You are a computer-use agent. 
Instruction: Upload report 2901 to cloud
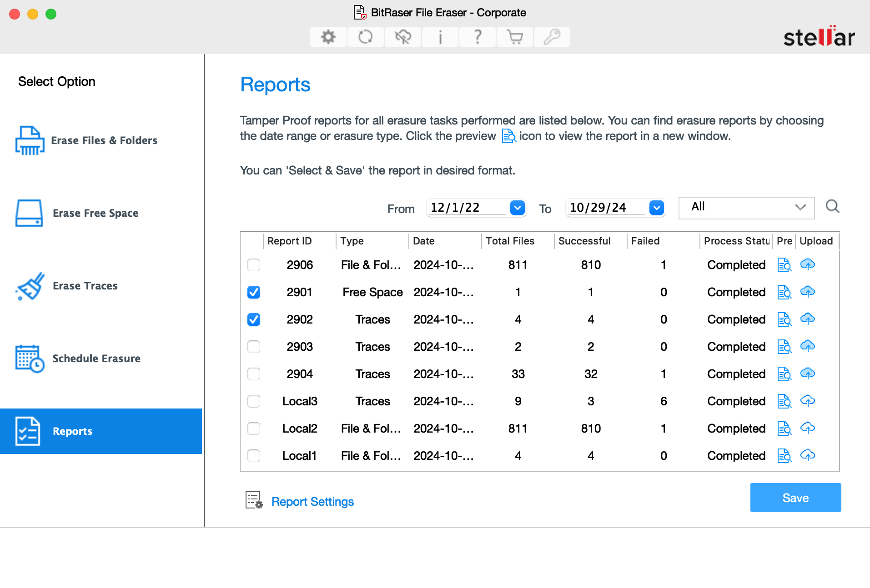tap(808, 292)
